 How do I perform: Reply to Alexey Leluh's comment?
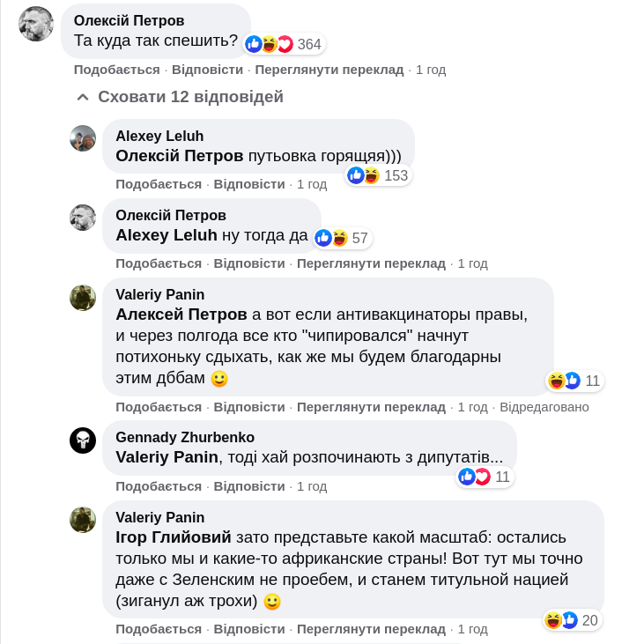249,184
